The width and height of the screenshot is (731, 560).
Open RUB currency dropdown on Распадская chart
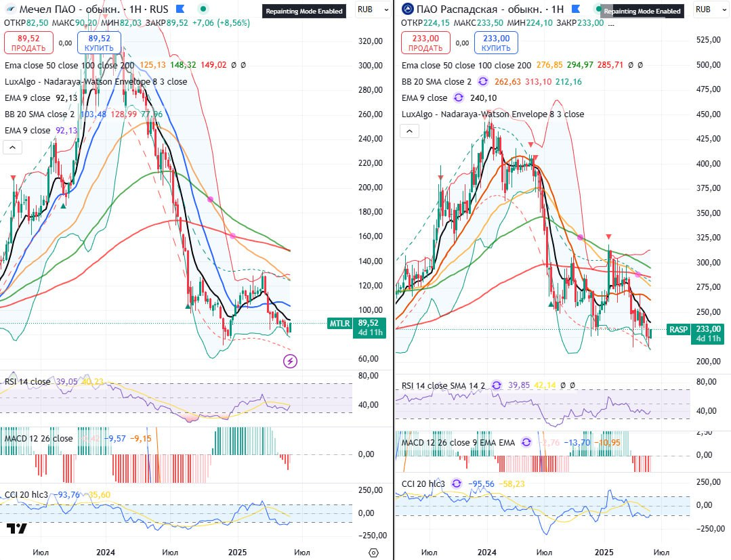710,9
